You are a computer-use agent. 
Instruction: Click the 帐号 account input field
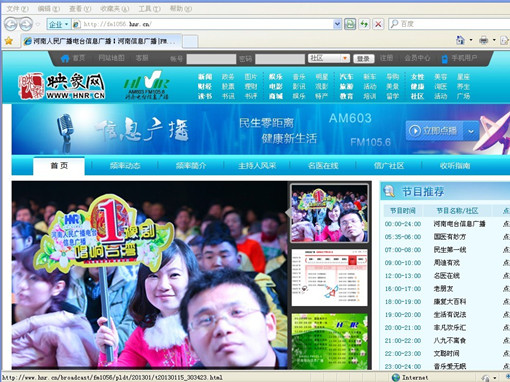(x=211, y=59)
